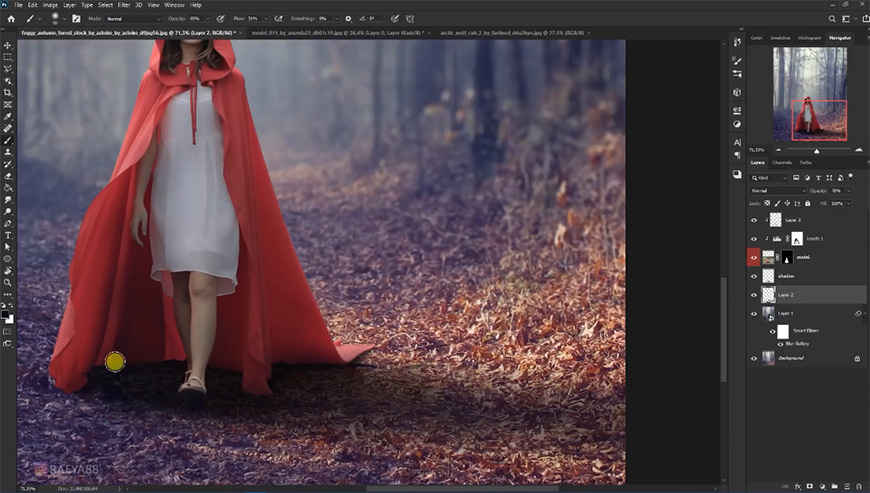Select the Horizontal Type tool

click(x=8, y=236)
